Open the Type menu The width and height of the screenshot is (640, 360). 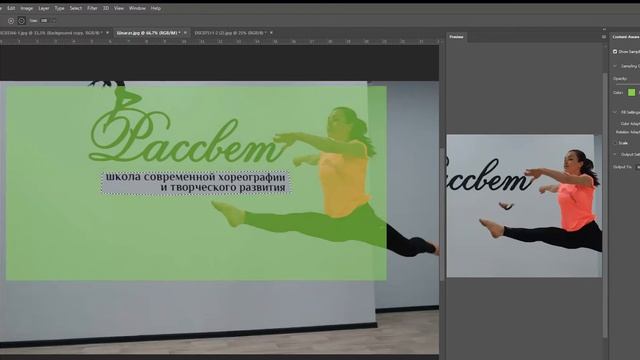coord(60,8)
